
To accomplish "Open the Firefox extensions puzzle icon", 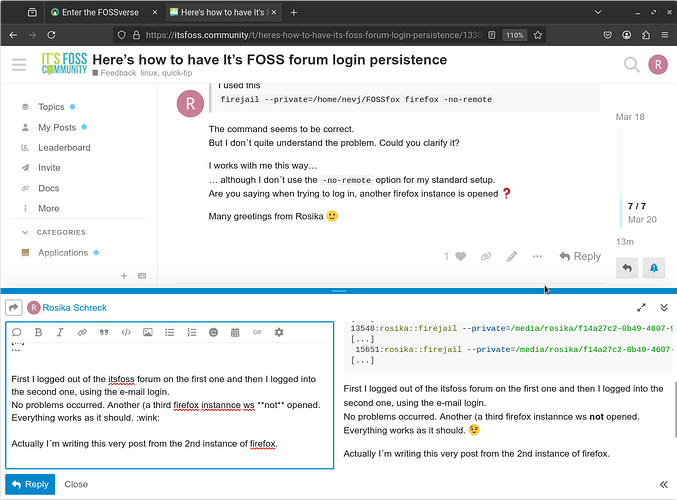I will coord(646,35).
